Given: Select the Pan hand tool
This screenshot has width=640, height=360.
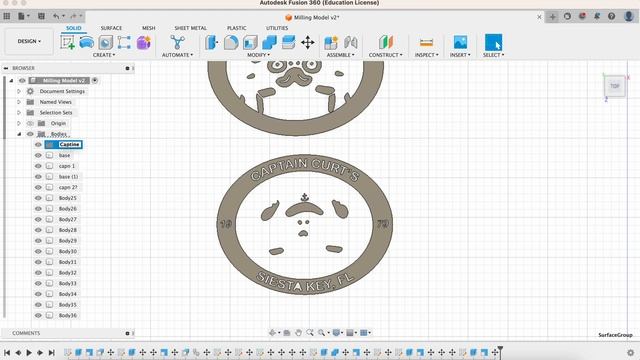Looking at the screenshot, I should click(x=298, y=333).
